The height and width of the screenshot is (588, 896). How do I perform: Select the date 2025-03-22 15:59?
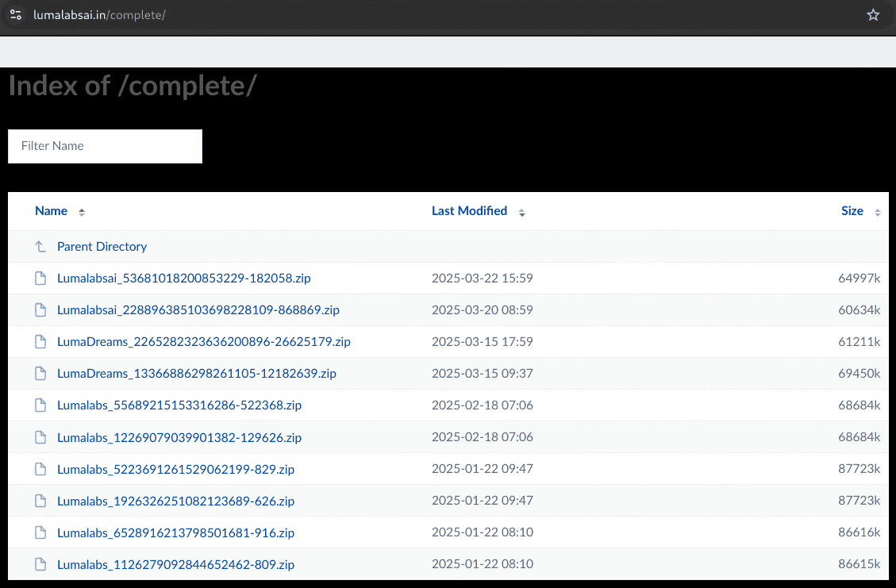(x=483, y=279)
